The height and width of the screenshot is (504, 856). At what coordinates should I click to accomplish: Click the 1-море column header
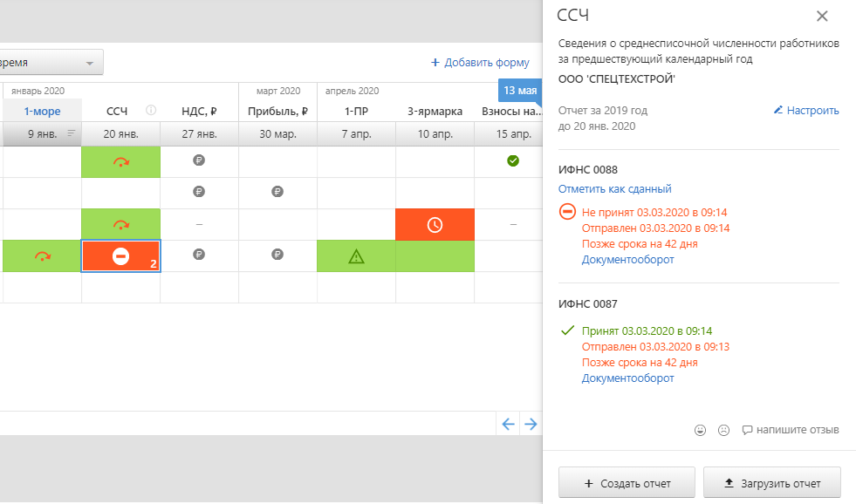point(42,111)
